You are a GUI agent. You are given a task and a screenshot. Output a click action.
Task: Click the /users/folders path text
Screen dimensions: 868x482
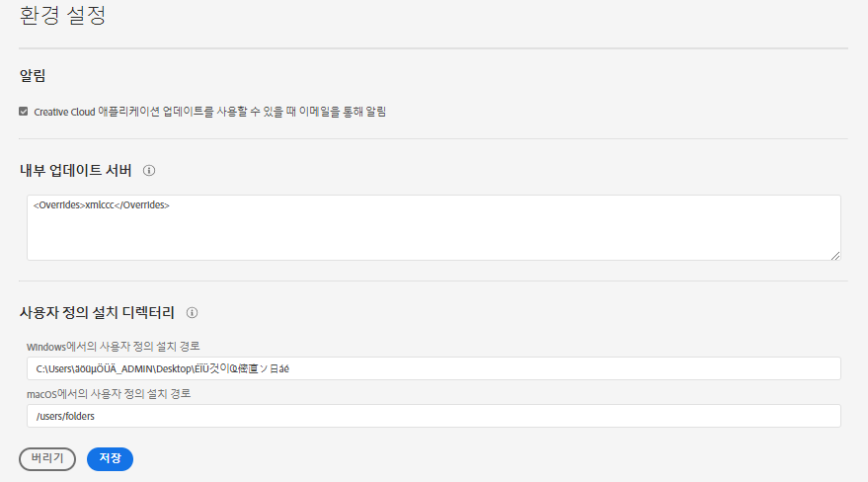[x=65, y=416]
